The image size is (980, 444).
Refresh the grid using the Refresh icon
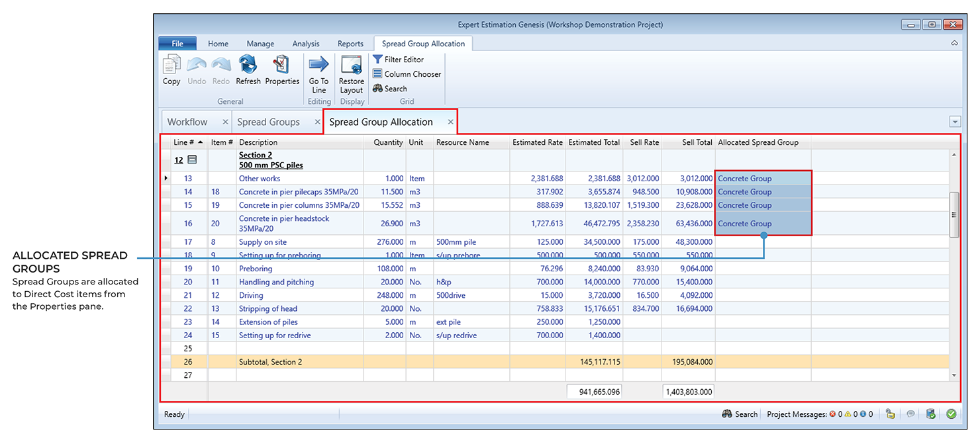click(x=248, y=65)
